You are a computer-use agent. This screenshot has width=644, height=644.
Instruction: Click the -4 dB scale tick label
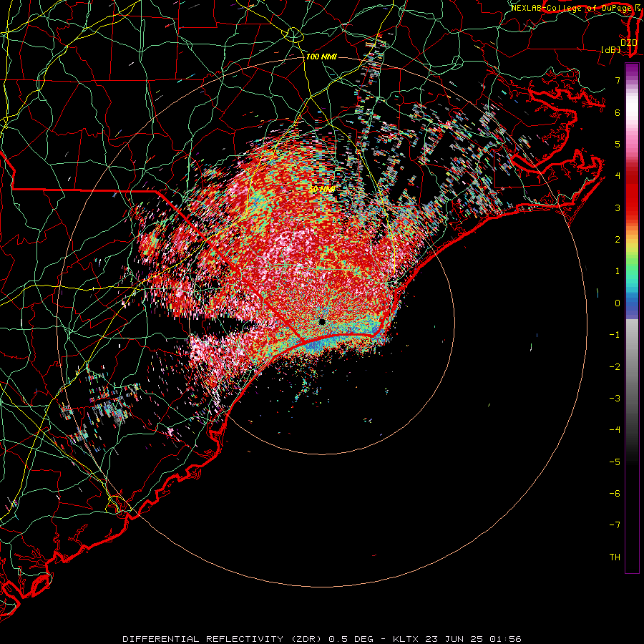point(615,429)
